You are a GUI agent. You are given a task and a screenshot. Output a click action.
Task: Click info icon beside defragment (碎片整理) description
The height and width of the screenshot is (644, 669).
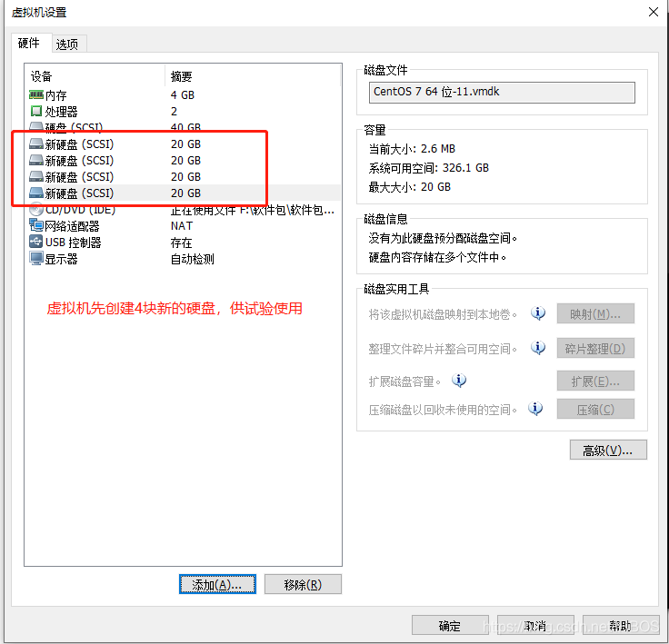click(538, 348)
